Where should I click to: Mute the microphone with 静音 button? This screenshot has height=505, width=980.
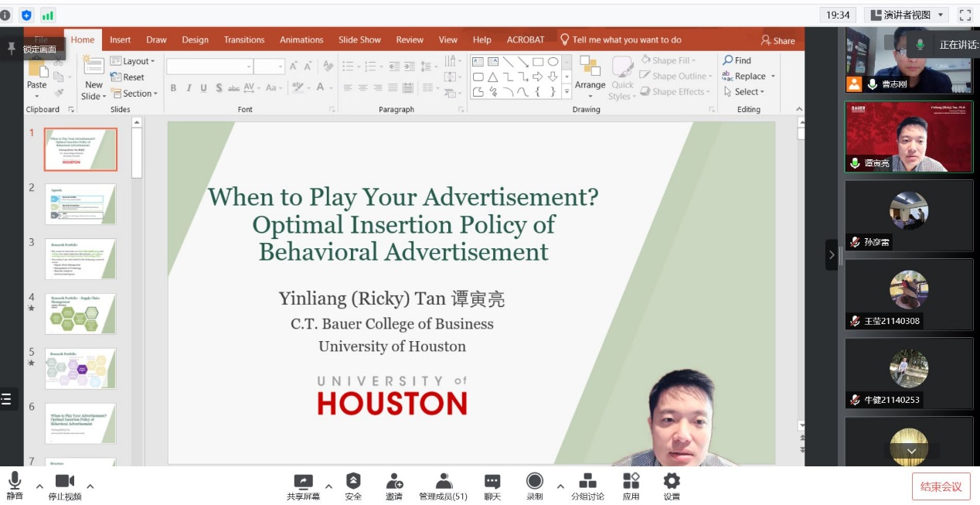coord(15,486)
